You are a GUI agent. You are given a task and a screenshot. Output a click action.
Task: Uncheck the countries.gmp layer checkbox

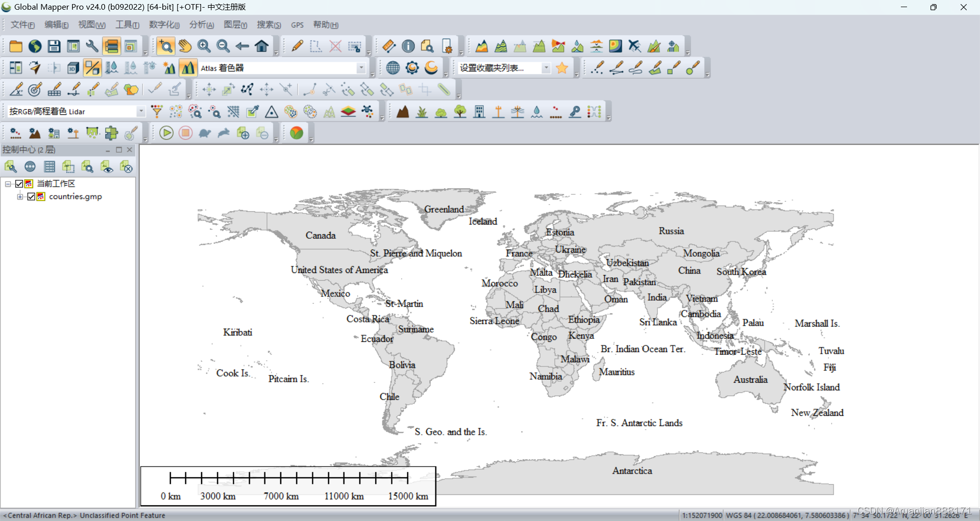[31, 196]
